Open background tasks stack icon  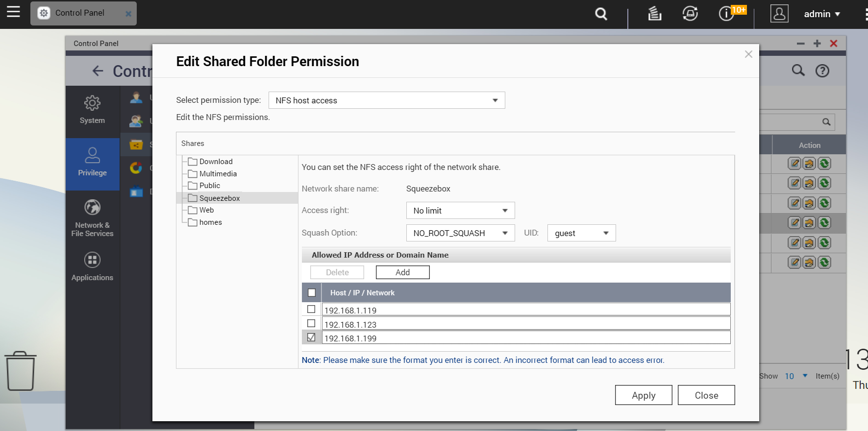click(x=654, y=14)
